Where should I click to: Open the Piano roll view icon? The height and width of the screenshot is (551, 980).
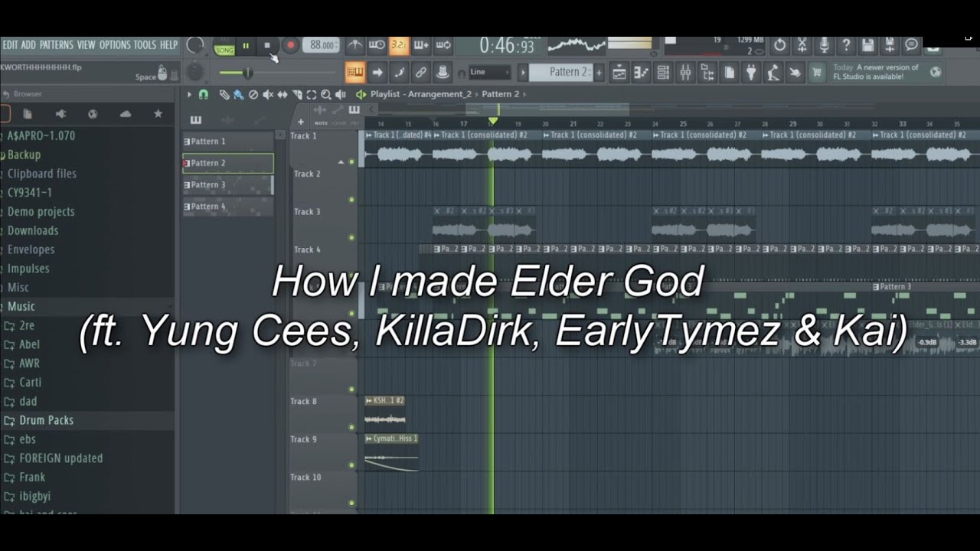(x=641, y=73)
